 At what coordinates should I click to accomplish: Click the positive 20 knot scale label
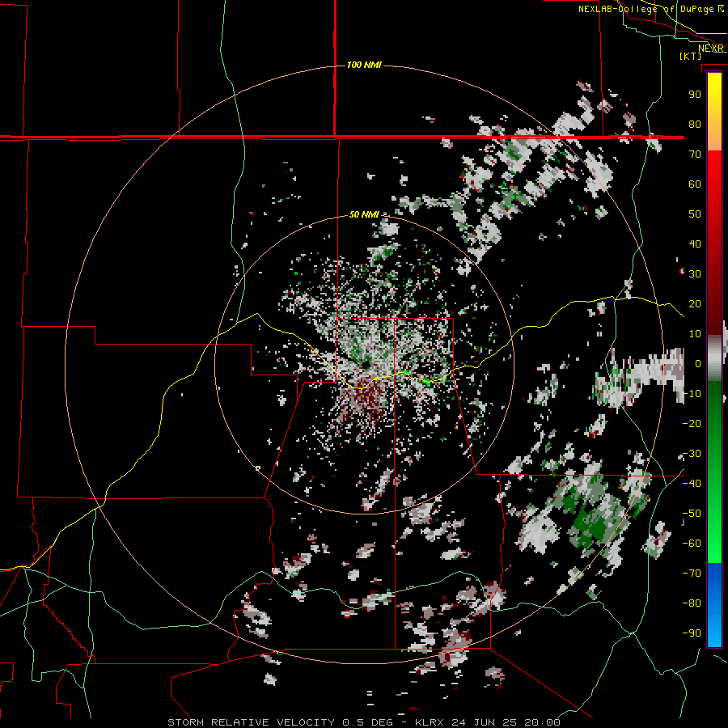click(x=695, y=304)
